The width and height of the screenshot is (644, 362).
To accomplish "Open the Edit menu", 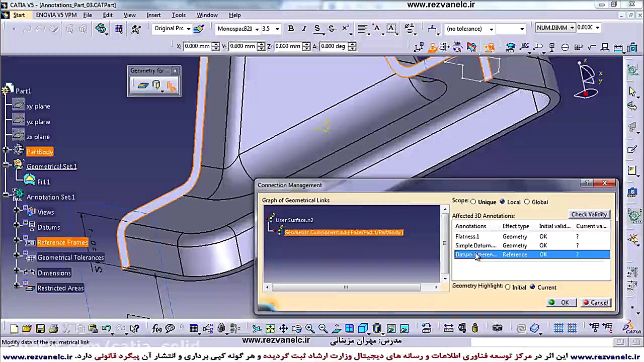I will (108, 15).
